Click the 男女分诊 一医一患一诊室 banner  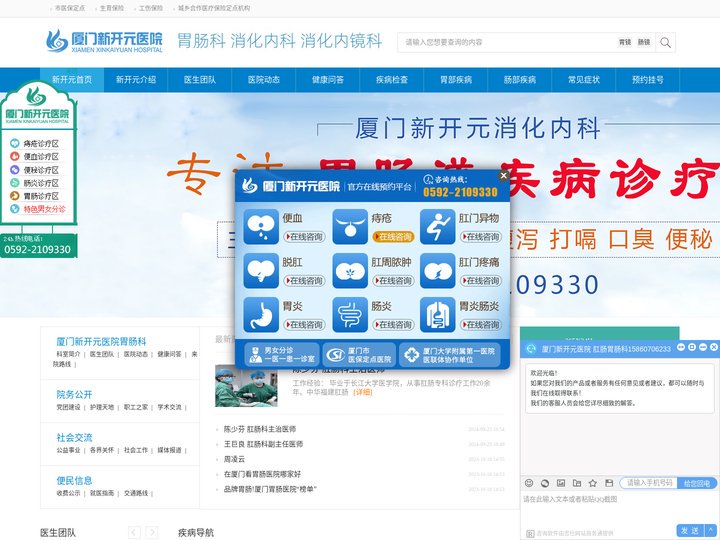tap(281, 355)
